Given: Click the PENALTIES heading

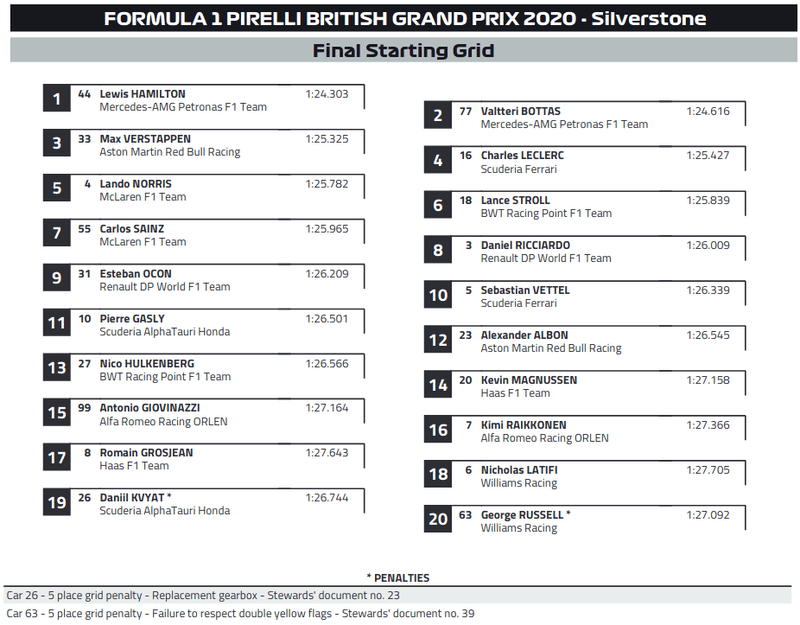Looking at the screenshot, I should click(x=398, y=578).
